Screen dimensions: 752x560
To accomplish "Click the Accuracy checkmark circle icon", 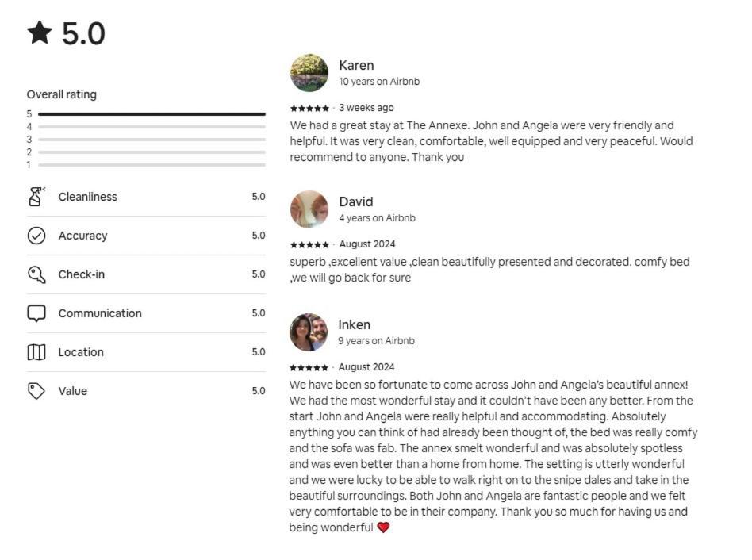I will (x=36, y=236).
